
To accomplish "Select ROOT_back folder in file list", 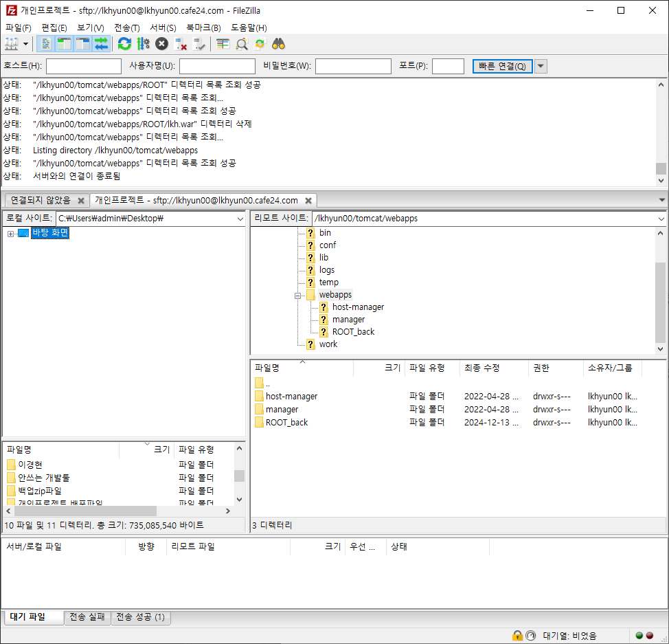I will [x=286, y=423].
